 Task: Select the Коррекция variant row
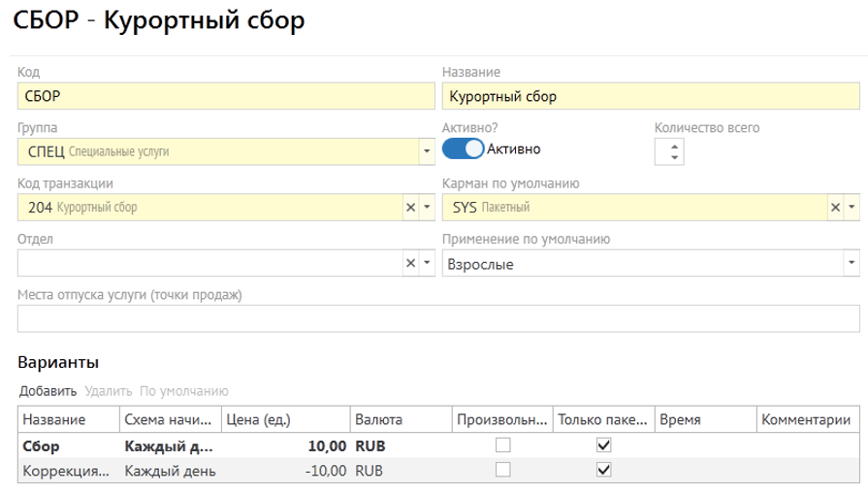68,471
